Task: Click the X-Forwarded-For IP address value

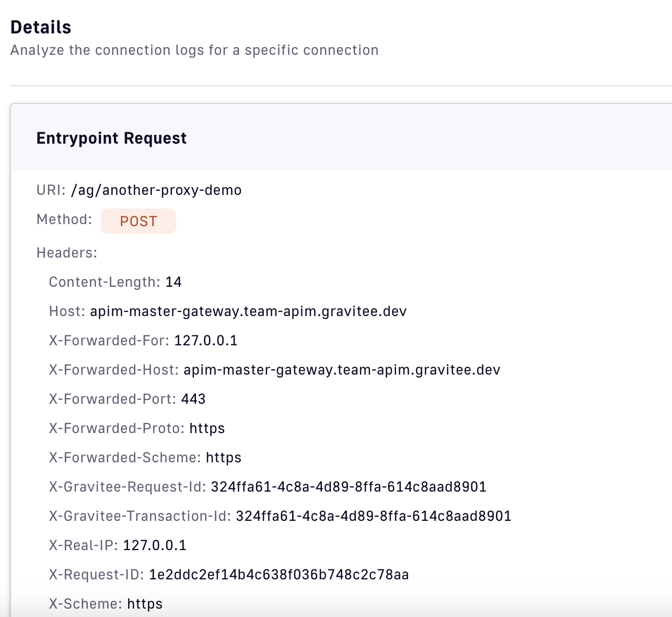Action: click(x=206, y=341)
